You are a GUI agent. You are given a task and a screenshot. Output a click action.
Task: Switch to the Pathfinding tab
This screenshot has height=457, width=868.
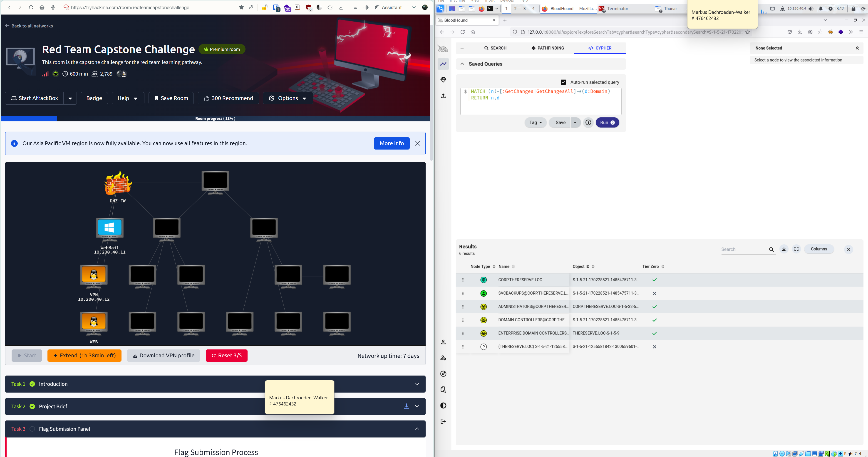pos(548,48)
